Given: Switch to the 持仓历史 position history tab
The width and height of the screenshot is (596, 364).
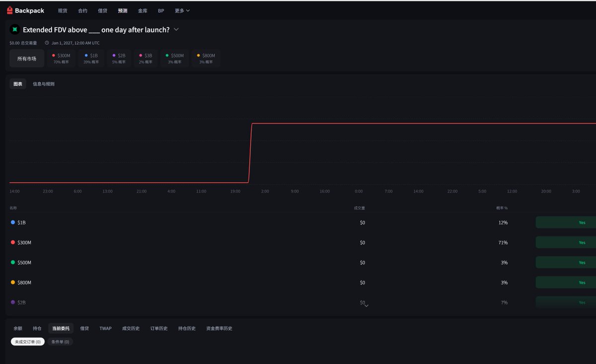Looking at the screenshot, I should [x=187, y=328].
